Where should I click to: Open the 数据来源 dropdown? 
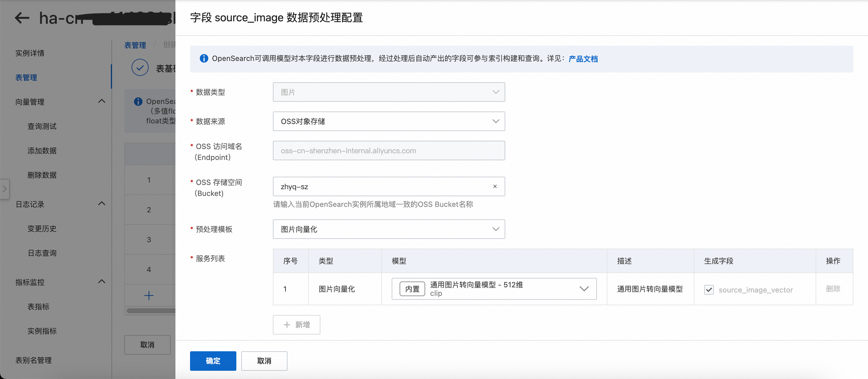tap(389, 121)
